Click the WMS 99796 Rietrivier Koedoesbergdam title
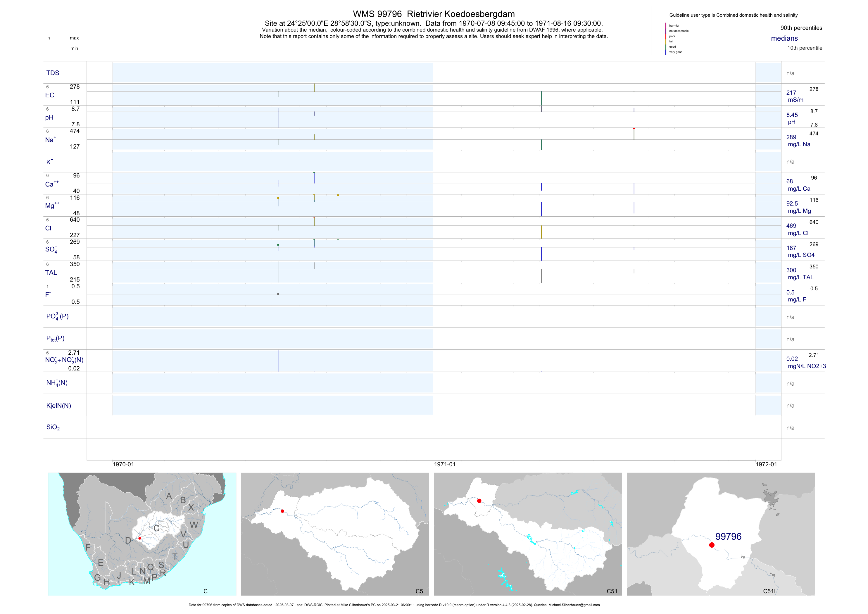The height and width of the screenshot is (614, 868). point(434,14)
